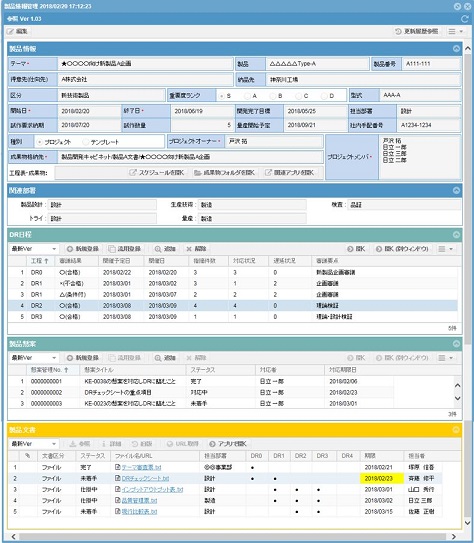
Task: Click the 製品懸案 list scroll-up arrow
Action: click(457, 385)
